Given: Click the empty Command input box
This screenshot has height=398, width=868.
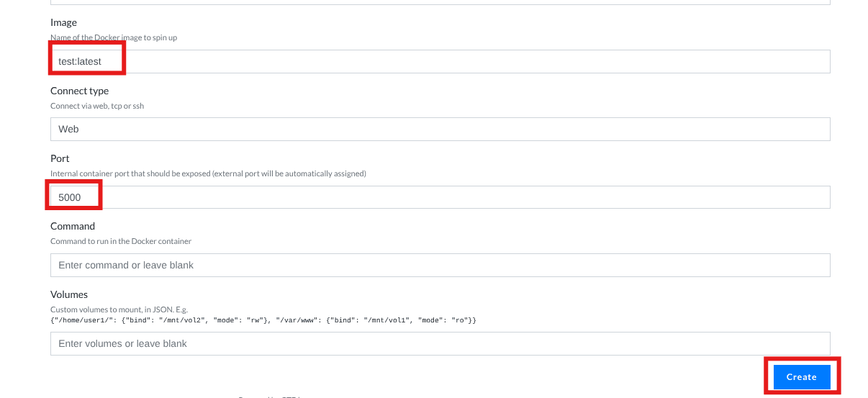Looking at the screenshot, I should coord(440,265).
